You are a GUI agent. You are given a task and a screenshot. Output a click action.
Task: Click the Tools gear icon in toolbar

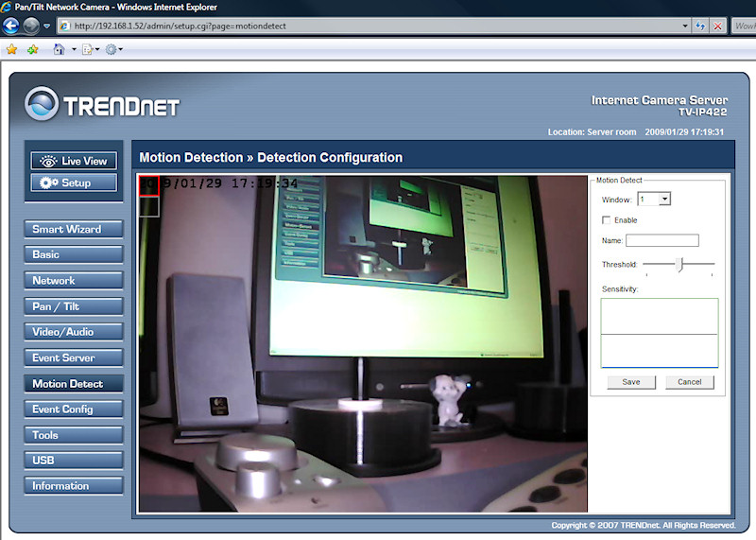click(x=111, y=49)
